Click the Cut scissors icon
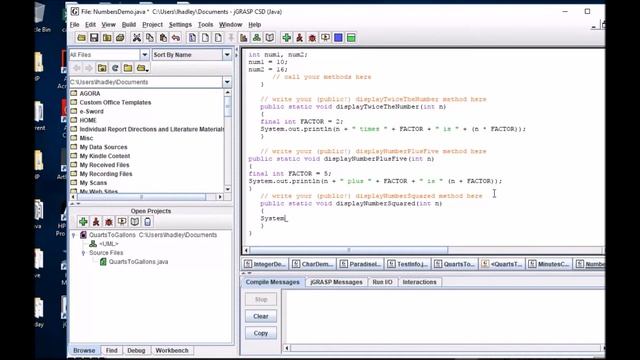The height and width of the screenshot is (360, 640). [x=137, y=38]
